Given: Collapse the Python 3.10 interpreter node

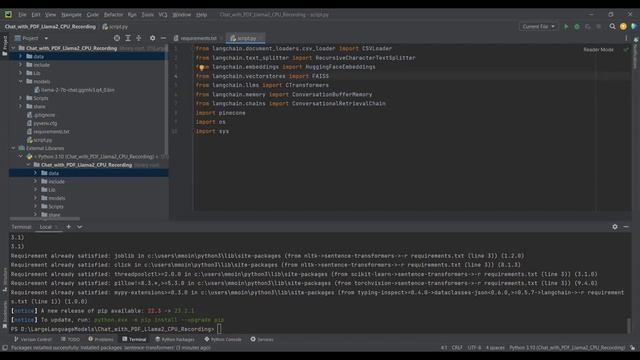Looking at the screenshot, I should [20, 156].
